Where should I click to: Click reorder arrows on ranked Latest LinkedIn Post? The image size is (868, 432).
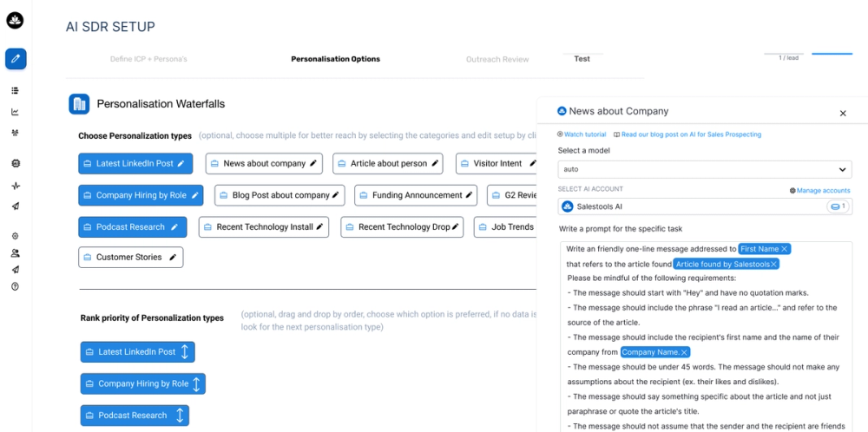[x=185, y=352]
